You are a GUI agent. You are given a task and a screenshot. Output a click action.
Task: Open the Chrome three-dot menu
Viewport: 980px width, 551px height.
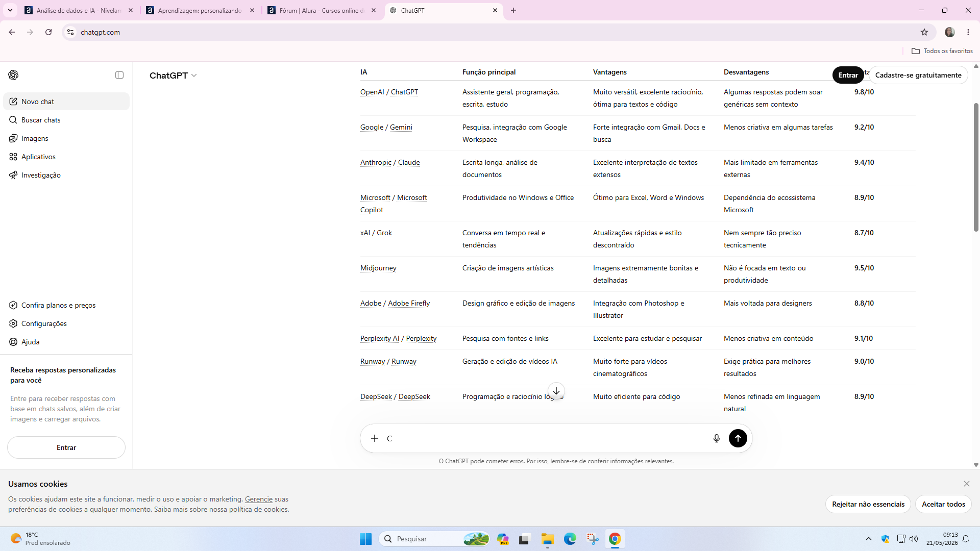(x=968, y=32)
